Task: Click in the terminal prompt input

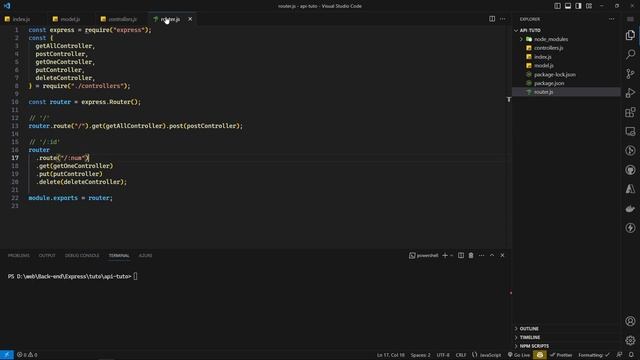Action: coord(136,276)
